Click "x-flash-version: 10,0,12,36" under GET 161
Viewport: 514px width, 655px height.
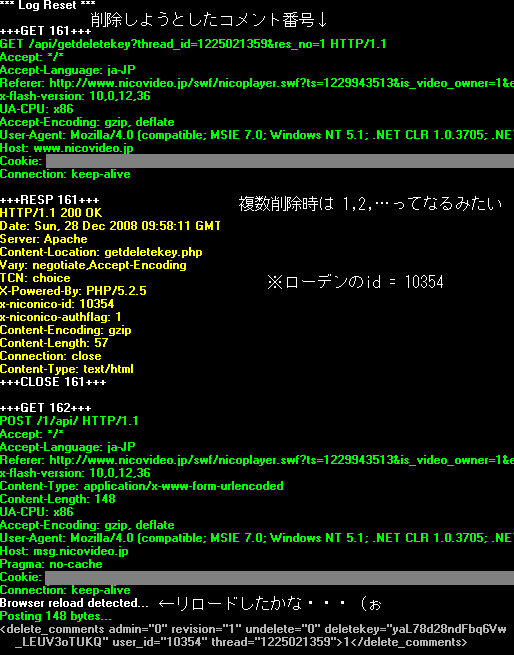click(75, 96)
